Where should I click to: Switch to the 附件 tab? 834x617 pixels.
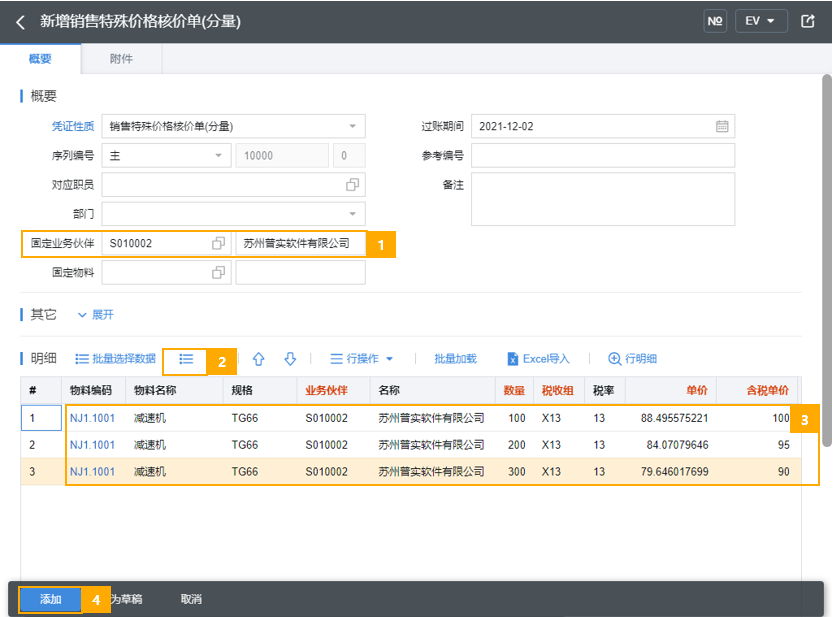pos(121,59)
